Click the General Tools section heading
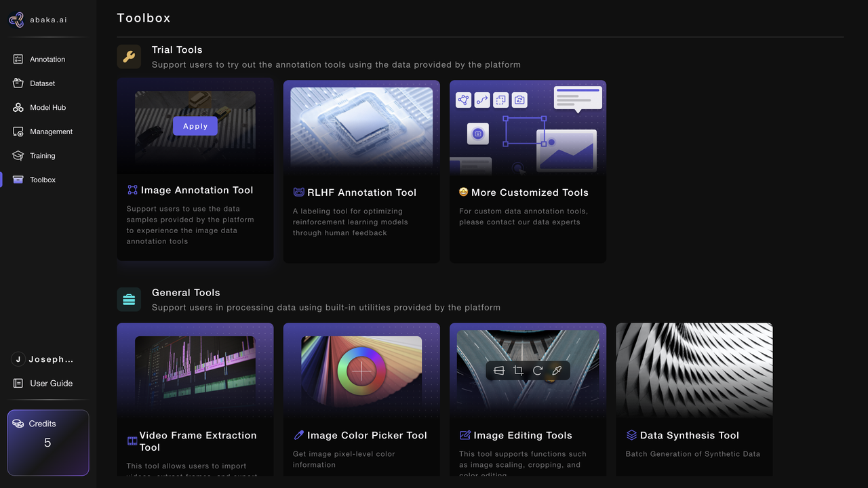Image resolution: width=868 pixels, height=488 pixels. click(x=186, y=292)
